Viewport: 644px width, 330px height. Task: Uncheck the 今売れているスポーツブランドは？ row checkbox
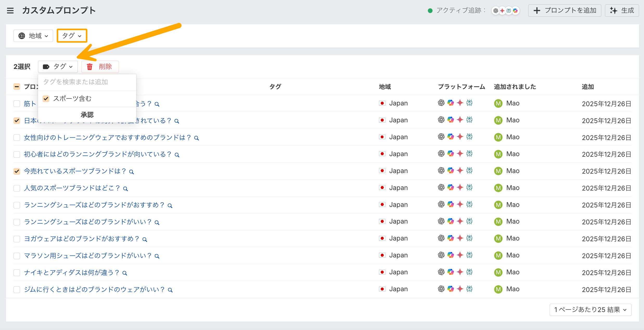(17, 171)
